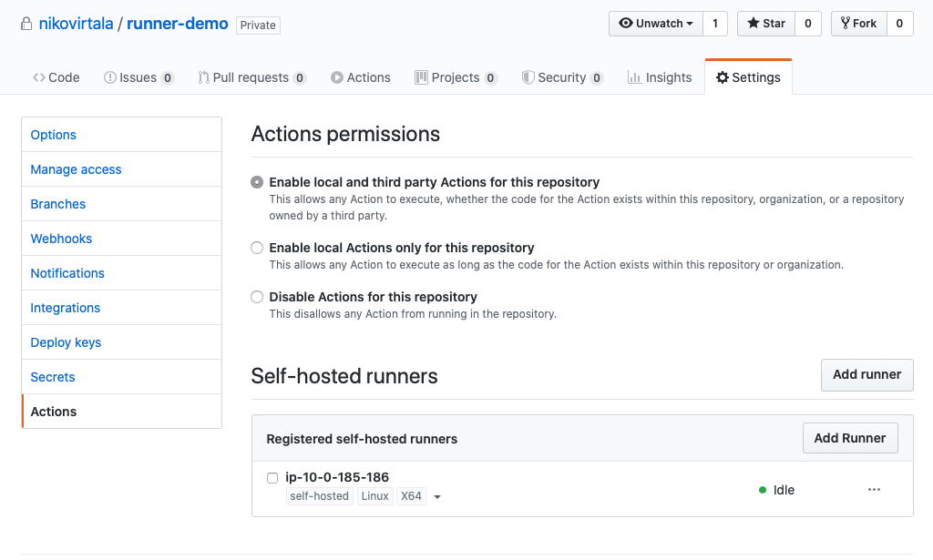This screenshot has height=560, width=933.
Task: Click the fork icon on the Fork button
Action: 845,23
